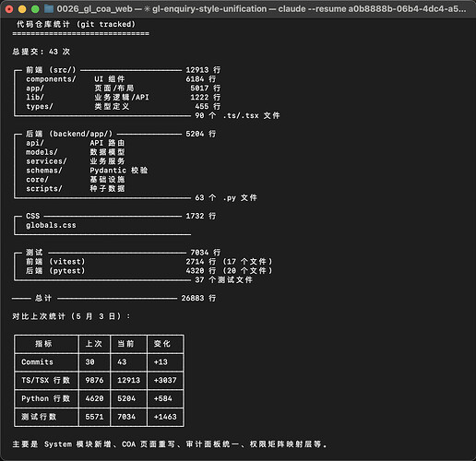Screen dimensions: 476x461
Task: Click the '5204 行' value in the 后端 header
Action: 201,134
